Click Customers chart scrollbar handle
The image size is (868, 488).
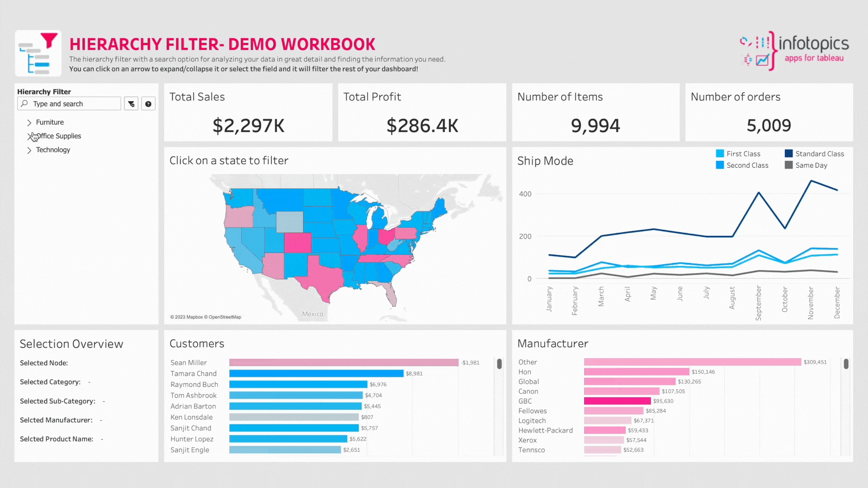coord(499,364)
